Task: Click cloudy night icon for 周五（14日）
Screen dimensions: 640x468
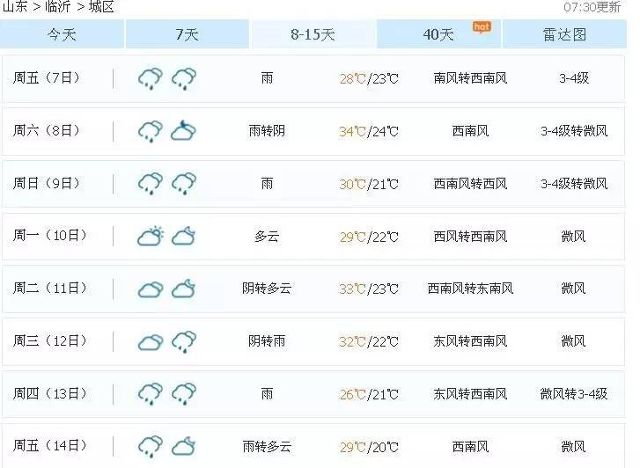Action: (x=183, y=446)
